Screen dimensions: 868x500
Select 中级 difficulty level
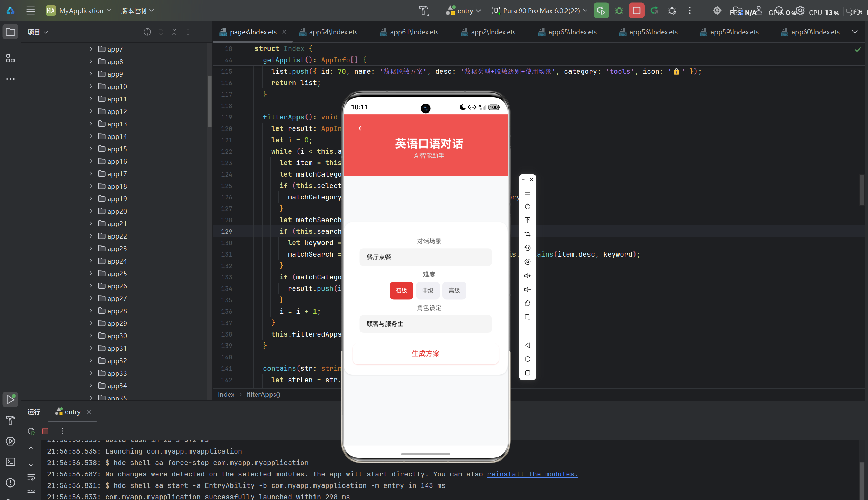click(x=428, y=291)
